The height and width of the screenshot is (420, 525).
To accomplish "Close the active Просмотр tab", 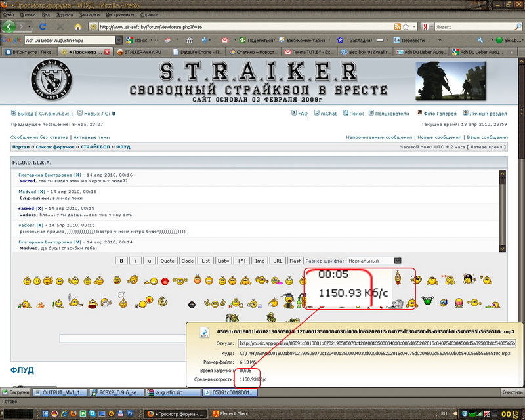I will [x=107, y=52].
